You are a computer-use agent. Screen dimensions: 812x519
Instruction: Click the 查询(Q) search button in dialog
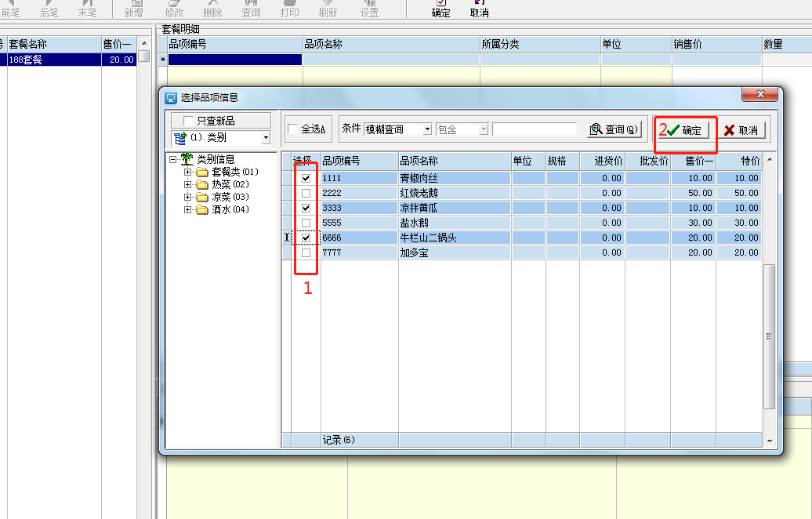tap(614, 129)
